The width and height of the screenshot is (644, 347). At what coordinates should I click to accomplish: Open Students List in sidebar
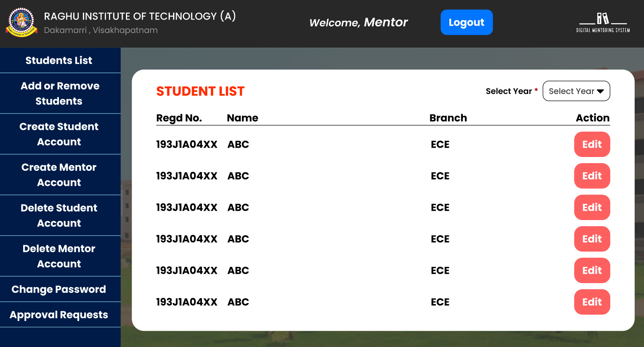[59, 61]
